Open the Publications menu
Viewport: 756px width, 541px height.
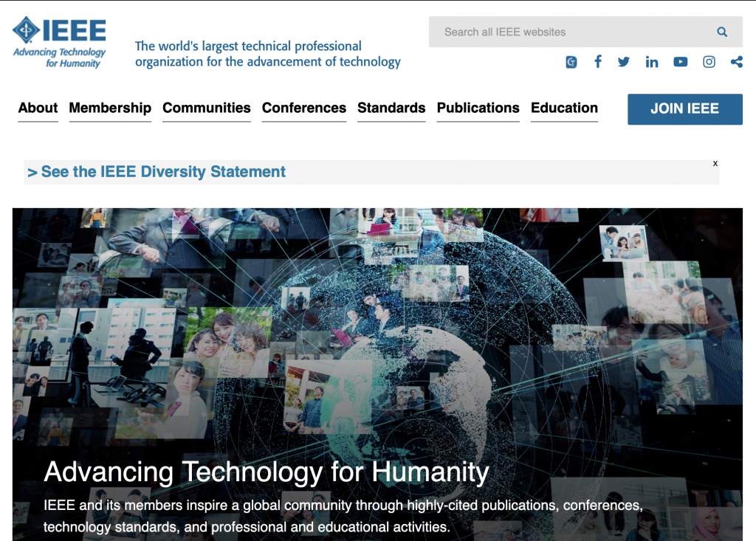tap(478, 108)
